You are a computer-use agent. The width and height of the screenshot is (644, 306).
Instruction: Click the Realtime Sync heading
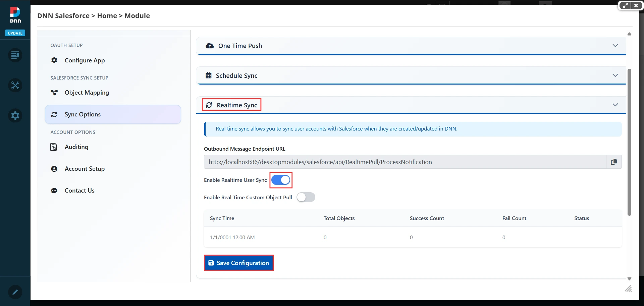click(237, 105)
